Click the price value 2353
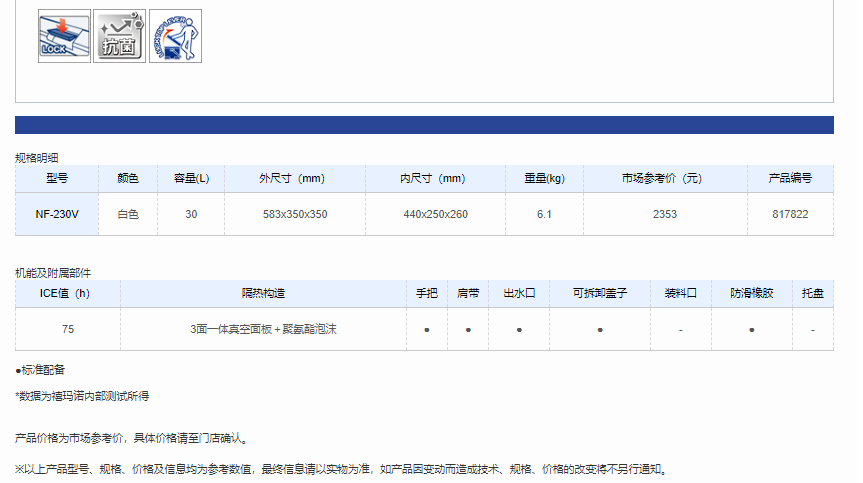 pos(665,214)
